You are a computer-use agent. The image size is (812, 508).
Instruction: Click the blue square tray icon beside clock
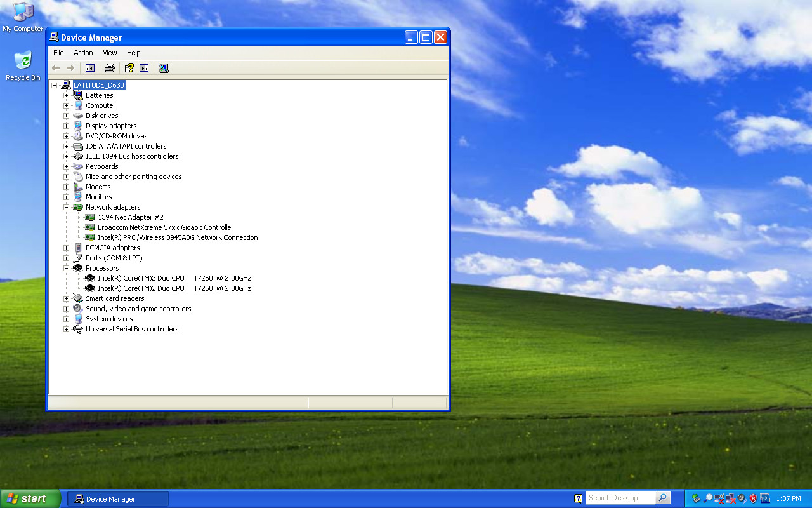pyautogui.click(x=765, y=498)
